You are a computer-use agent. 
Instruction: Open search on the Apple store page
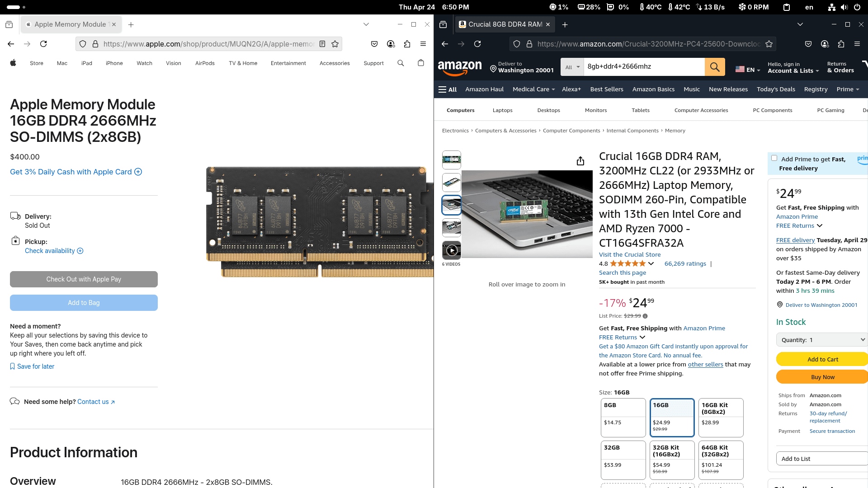click(x=401, y=63)
